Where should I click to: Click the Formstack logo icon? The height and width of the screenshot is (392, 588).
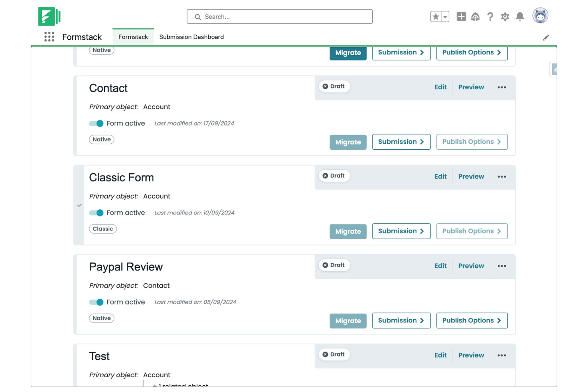tap(49, 16)
